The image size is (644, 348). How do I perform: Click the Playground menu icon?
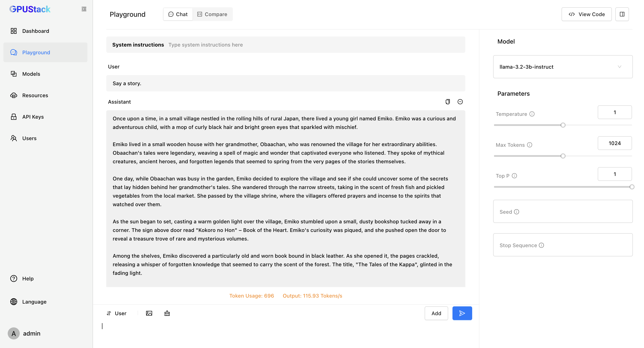click(x=14, y=52)
